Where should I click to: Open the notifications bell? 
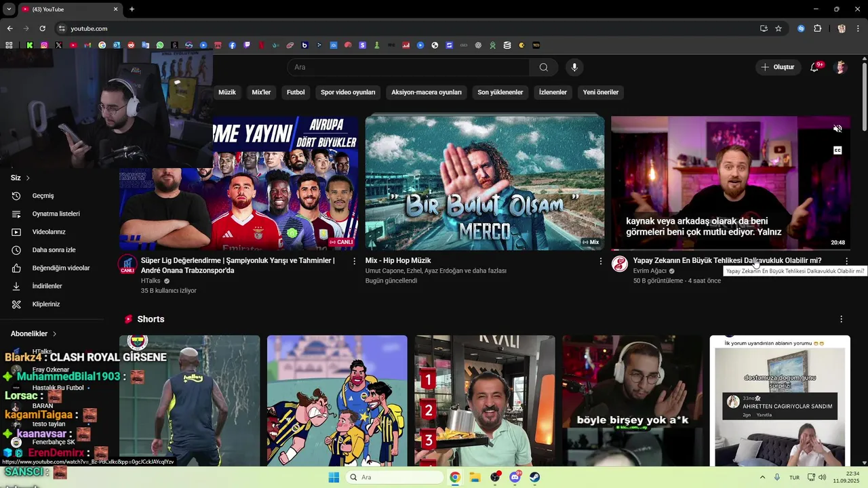(x=814, y=67)
